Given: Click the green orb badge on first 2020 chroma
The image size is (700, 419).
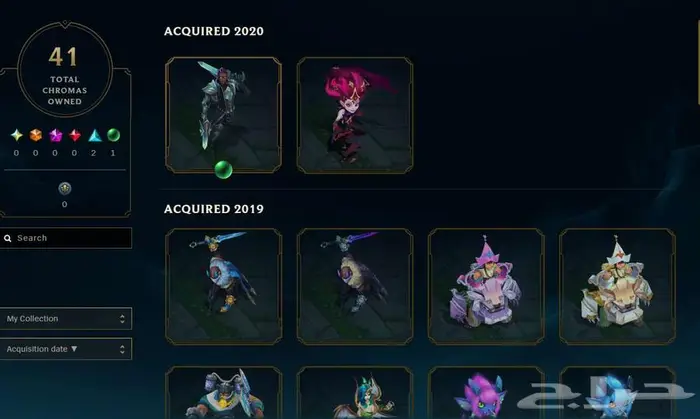Looking at the screenshot, I should coord(223,170).
